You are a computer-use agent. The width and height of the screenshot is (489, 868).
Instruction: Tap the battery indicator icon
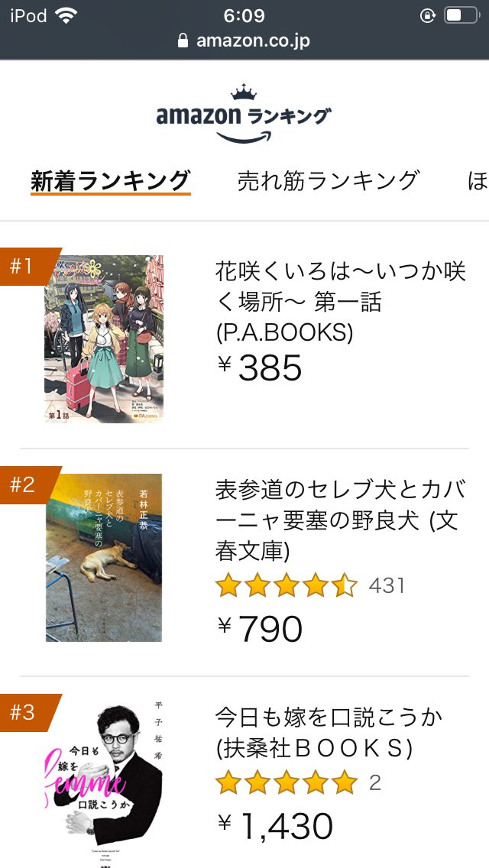pos(461,15)
